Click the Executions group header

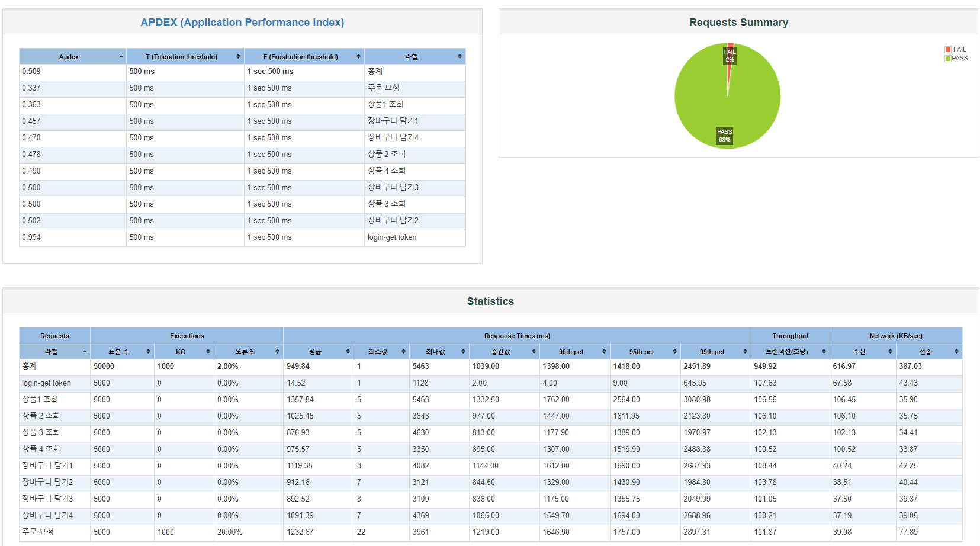[x=187, y=336]
